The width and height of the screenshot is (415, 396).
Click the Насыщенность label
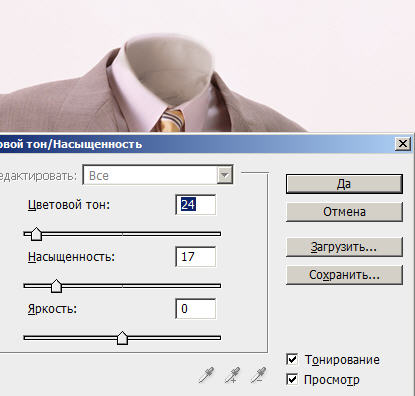[71, 257]
